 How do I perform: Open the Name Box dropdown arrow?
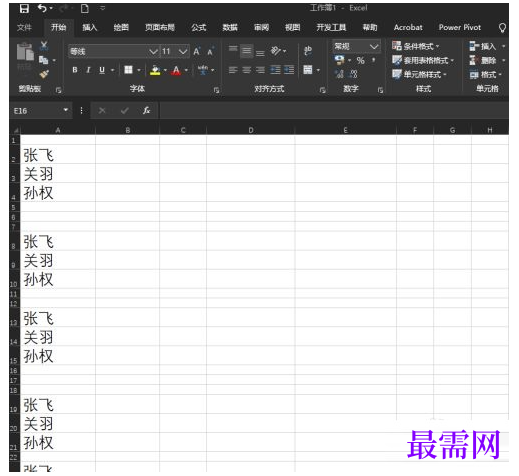point(66,110)
